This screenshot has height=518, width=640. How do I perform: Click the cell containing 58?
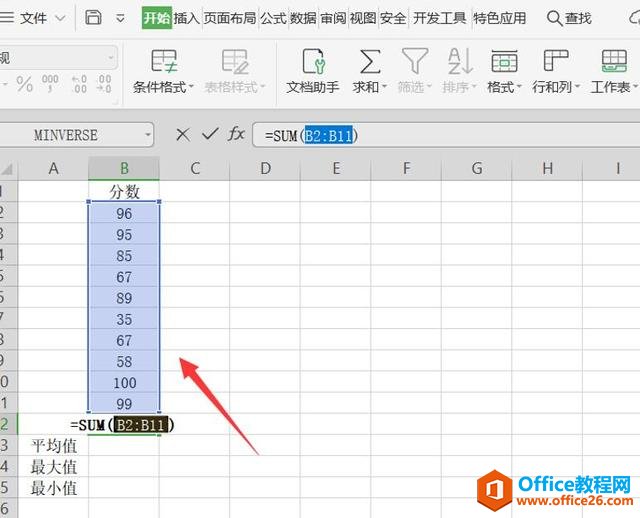point(124,361)
